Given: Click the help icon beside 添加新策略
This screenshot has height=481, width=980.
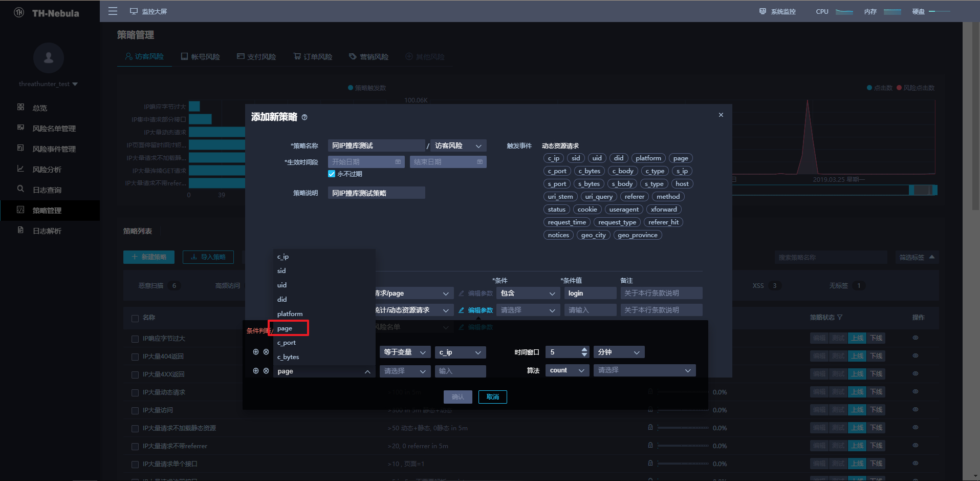Looking at the screenshot, I should 304,117.
